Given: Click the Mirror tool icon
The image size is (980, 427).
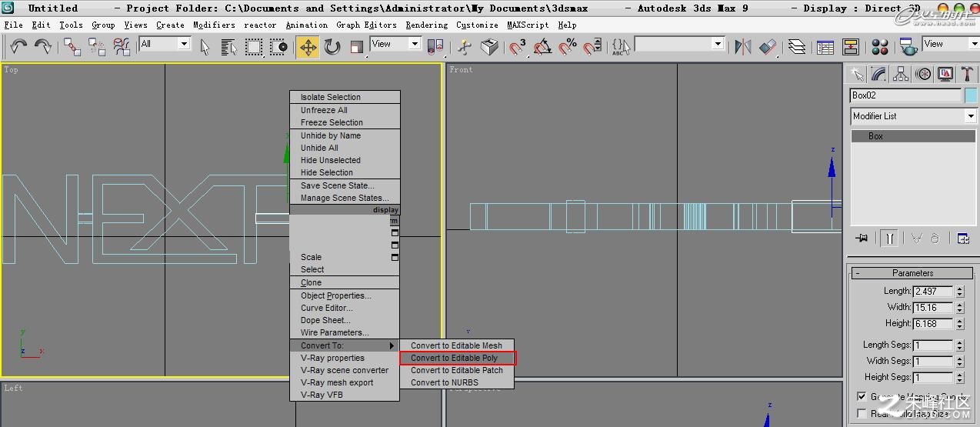Looking at the screenshot, I should [x=742, y=47].
